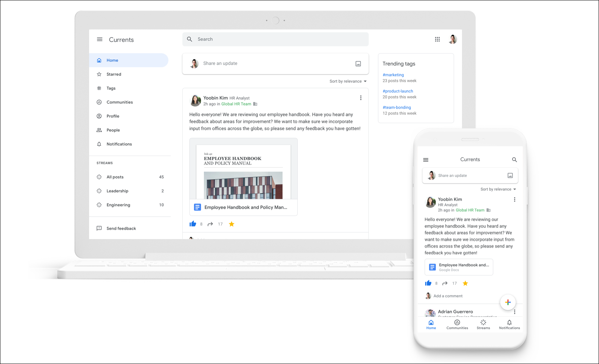The height and width of the screenshot is (364, 599).
Task: Open more options on Yoobin Kim's desktop post
Action: pos(361,98)
